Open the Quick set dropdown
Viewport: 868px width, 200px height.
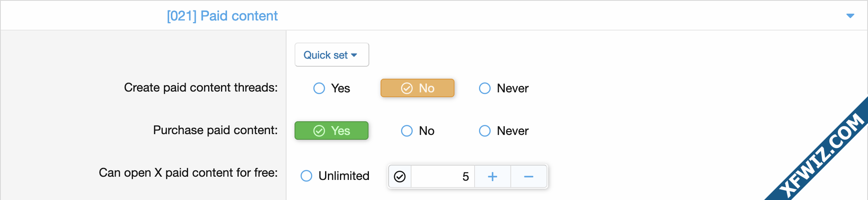click(x=332, y=55)
